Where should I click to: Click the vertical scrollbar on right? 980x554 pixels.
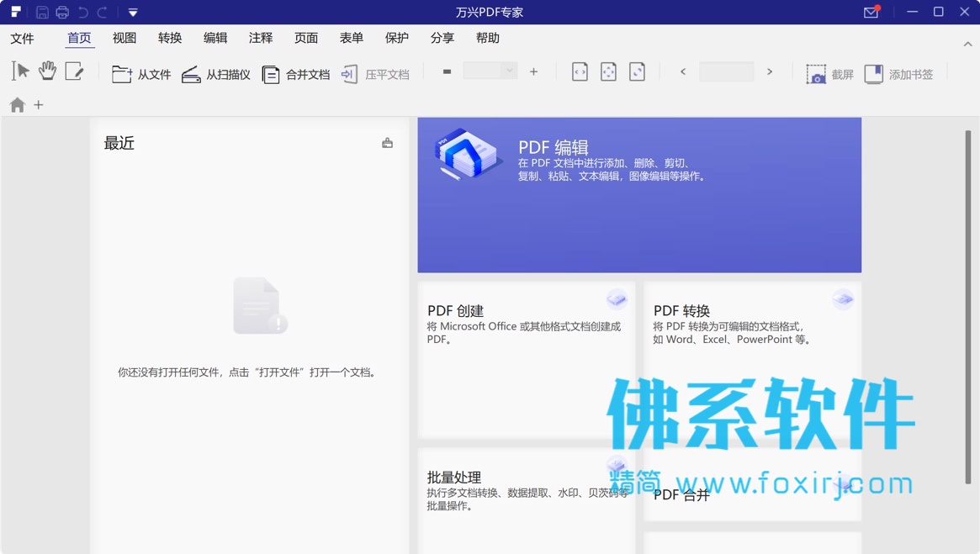(x=967, y=306)
